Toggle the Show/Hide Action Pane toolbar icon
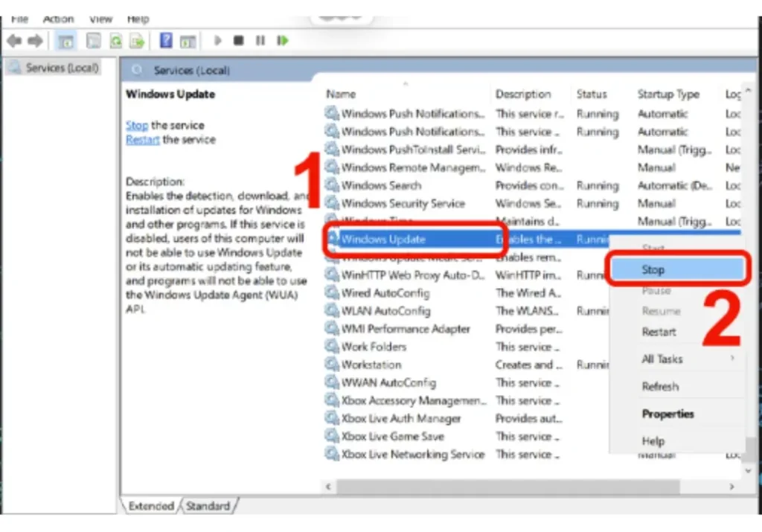 (x=188, y=42)
